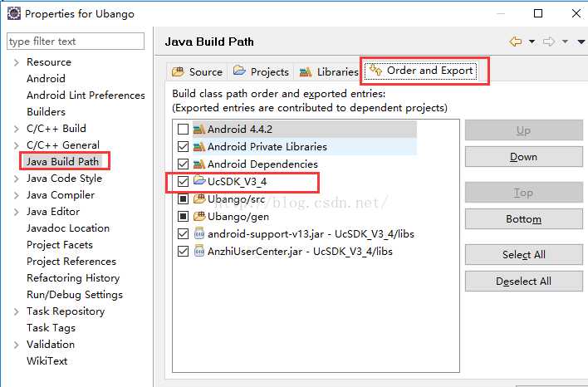The image size is (588, 387).
Task: Expand the Resource tree node
Action: pyautogui.click(x=16, y=62)
